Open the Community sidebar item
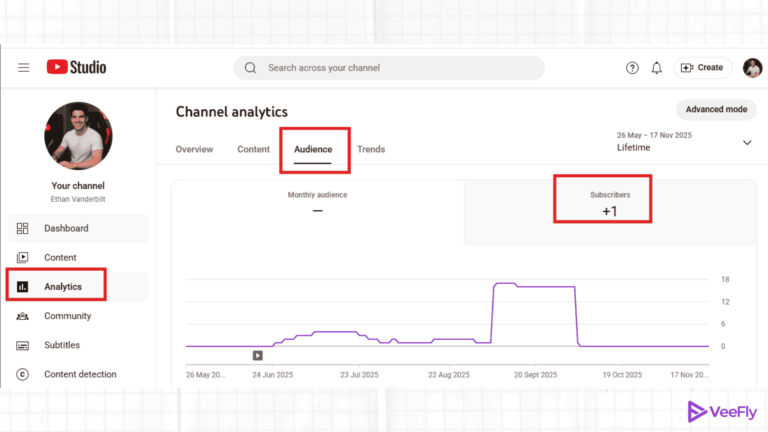 (x=67, y=316)
